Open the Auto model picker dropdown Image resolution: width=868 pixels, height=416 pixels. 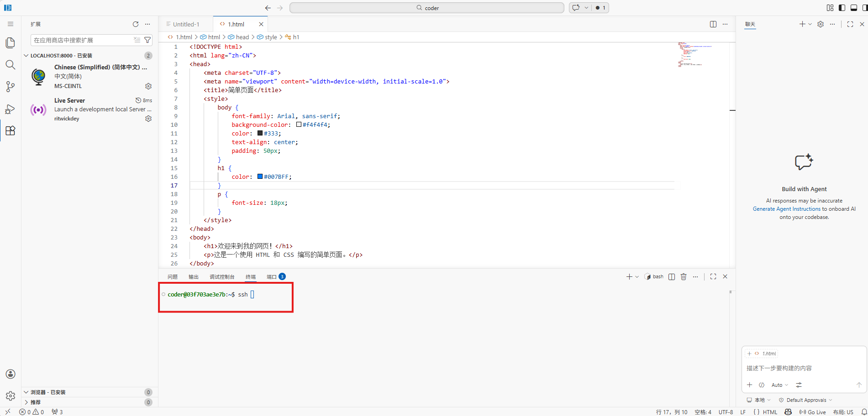pos(780,385)
